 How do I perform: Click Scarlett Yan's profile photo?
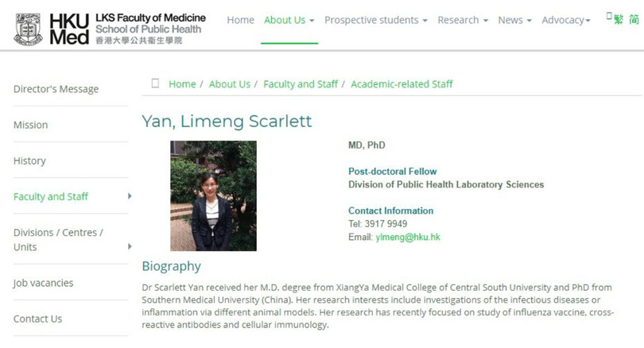pyautogui.click(x=213, y=195)
